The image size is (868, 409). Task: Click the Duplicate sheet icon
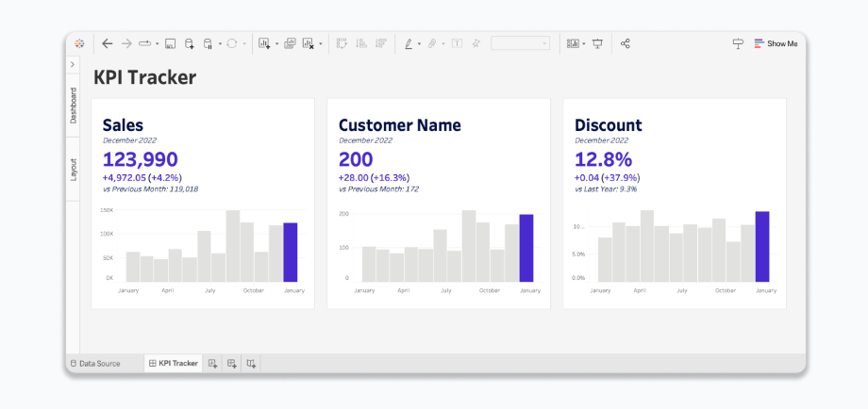(x=290, y=43)
